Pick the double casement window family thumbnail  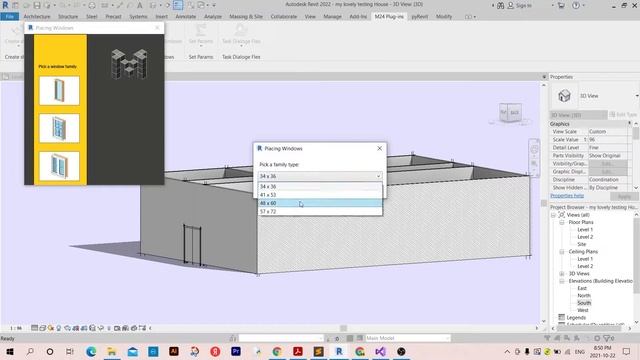tap(60, 166)
